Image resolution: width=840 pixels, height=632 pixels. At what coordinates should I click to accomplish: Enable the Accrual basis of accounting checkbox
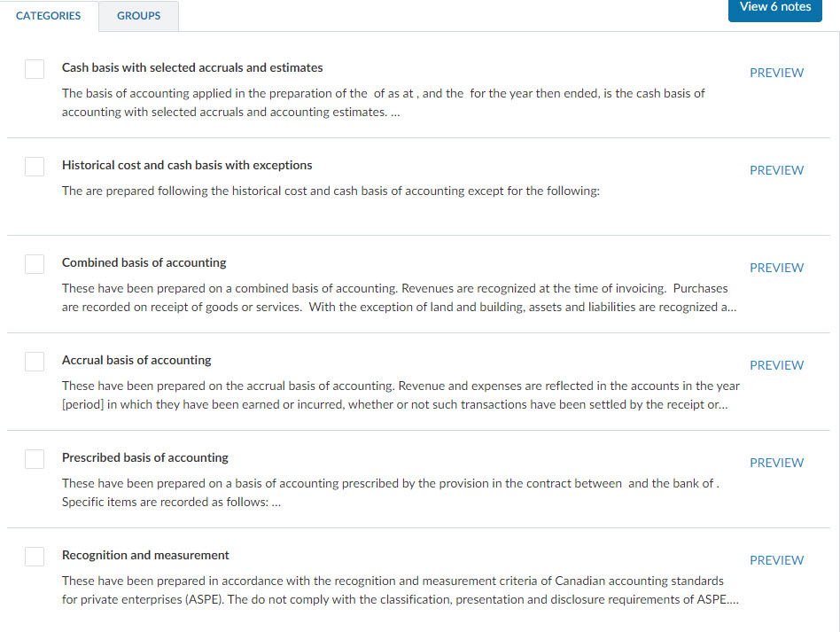(35, 362)
